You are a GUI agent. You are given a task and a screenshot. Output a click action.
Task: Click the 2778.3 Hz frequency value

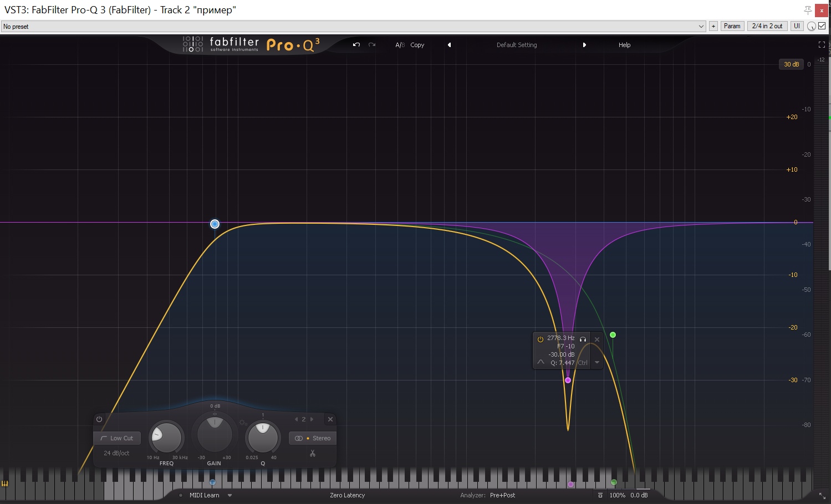pos(560,338)
